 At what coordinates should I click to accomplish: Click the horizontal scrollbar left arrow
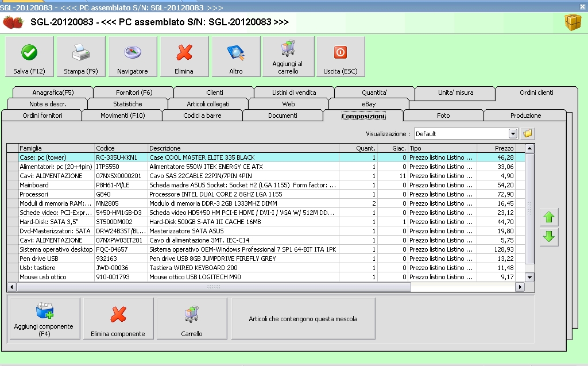11,287
